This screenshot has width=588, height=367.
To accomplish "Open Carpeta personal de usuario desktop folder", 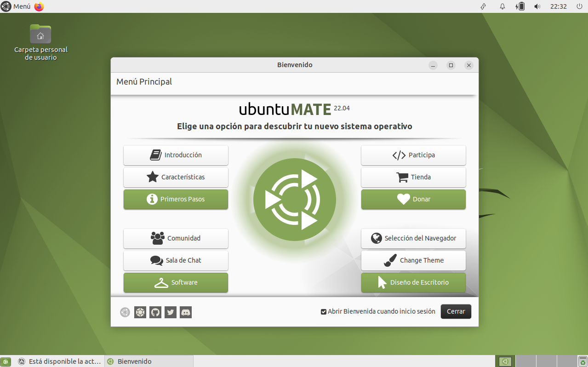I will click(40, 42).
